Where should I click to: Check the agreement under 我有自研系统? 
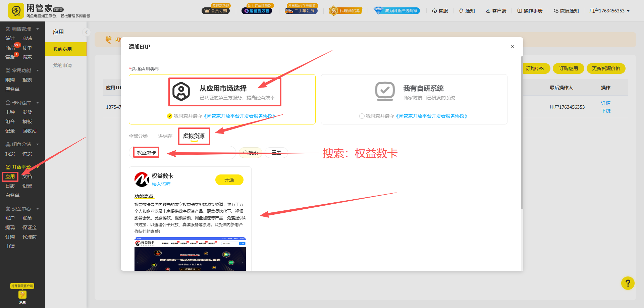coord(362,116)
